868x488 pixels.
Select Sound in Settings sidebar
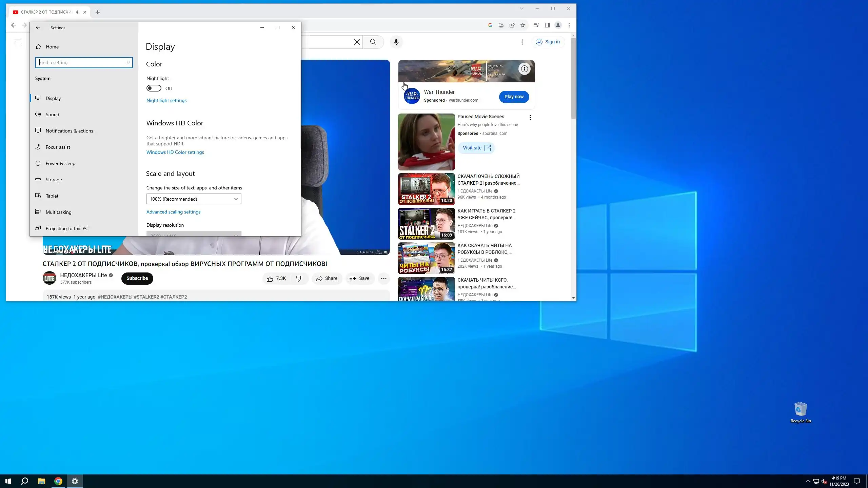click(52, 115)
